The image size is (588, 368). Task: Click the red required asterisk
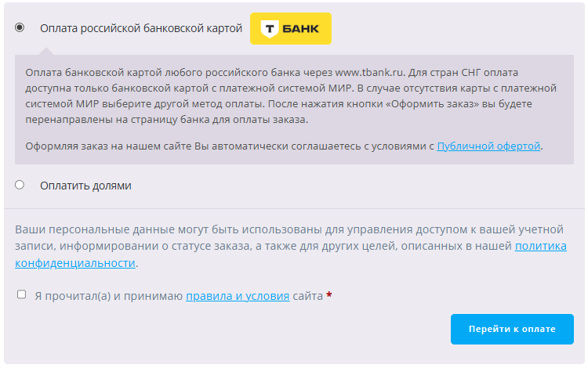point(329,296)
